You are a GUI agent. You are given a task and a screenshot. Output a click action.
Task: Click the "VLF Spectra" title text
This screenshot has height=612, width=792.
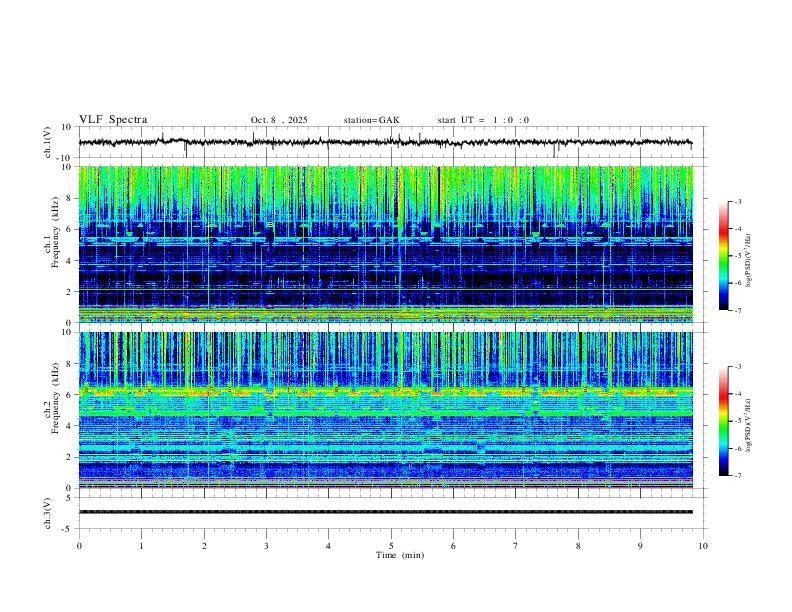click(113, 120)
